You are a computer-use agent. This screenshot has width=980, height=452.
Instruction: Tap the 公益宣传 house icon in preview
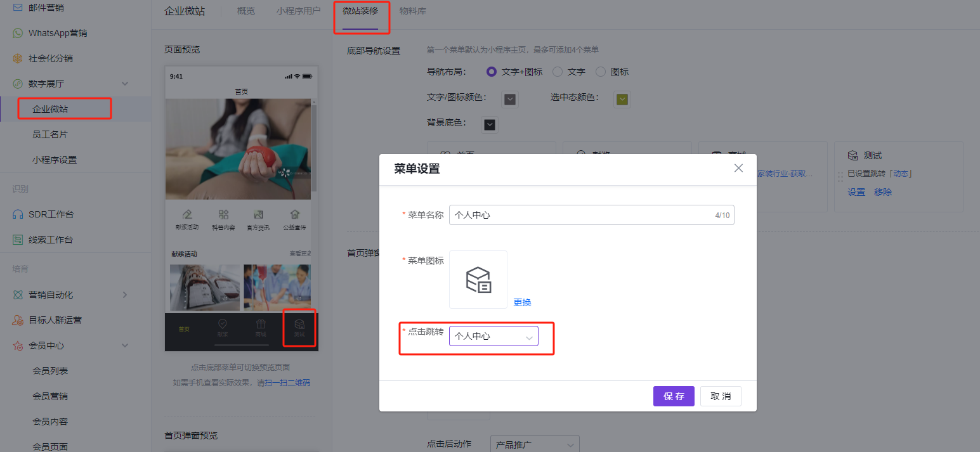[x=294, y=214]
